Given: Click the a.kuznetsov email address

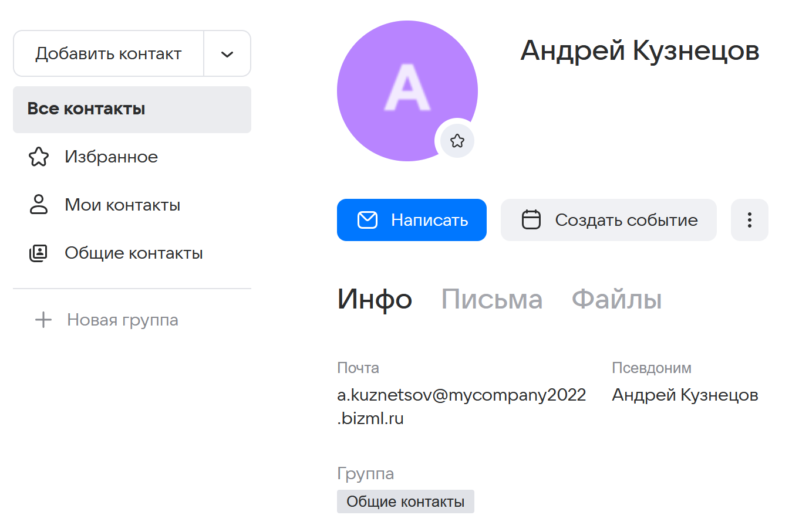Looking at the screenshot, I should click(461, 396).
